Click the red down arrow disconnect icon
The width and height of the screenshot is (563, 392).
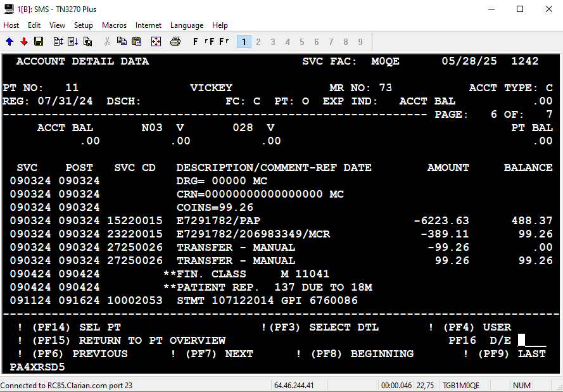click(24, 42)
